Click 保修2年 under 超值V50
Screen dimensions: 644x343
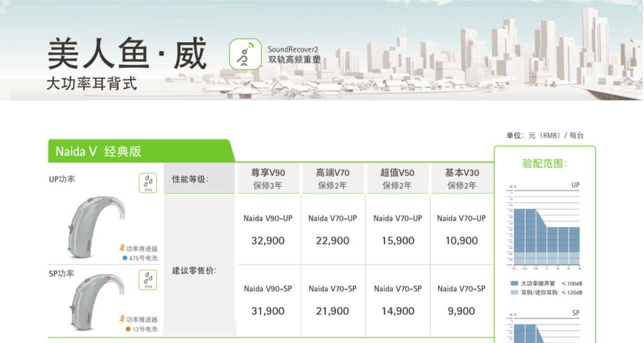point(397,185)
